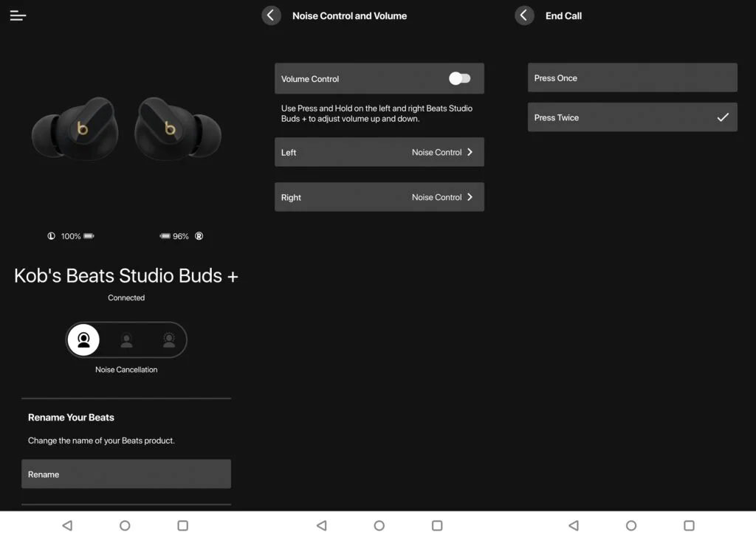This screenshot has width=756, height=535.
Task: Tap Change the name description text
Action: 101,441
